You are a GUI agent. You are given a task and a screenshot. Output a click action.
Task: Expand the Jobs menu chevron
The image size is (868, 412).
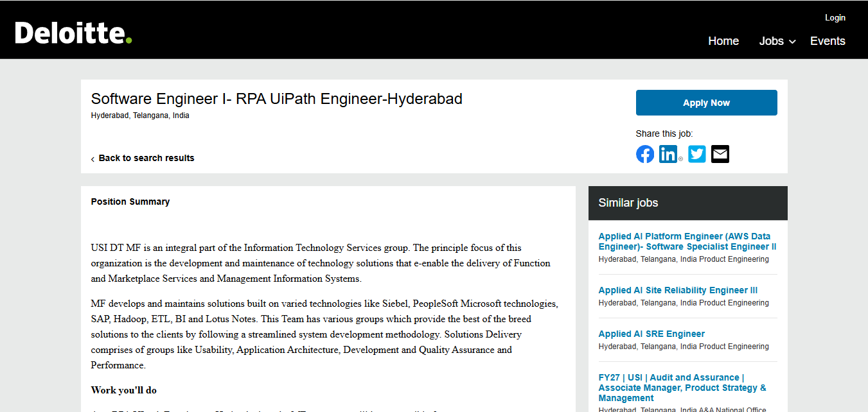pos(792,42)
